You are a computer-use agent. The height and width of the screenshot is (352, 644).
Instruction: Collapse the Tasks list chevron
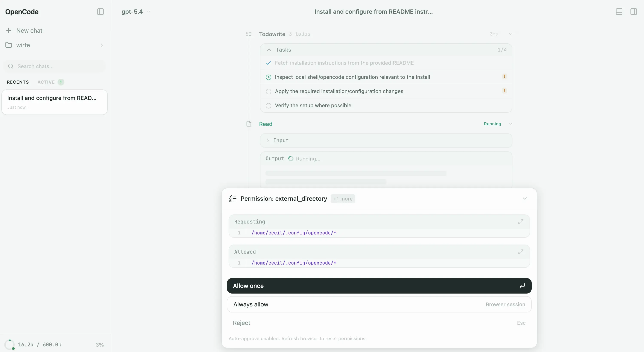(x=269, y=50)
